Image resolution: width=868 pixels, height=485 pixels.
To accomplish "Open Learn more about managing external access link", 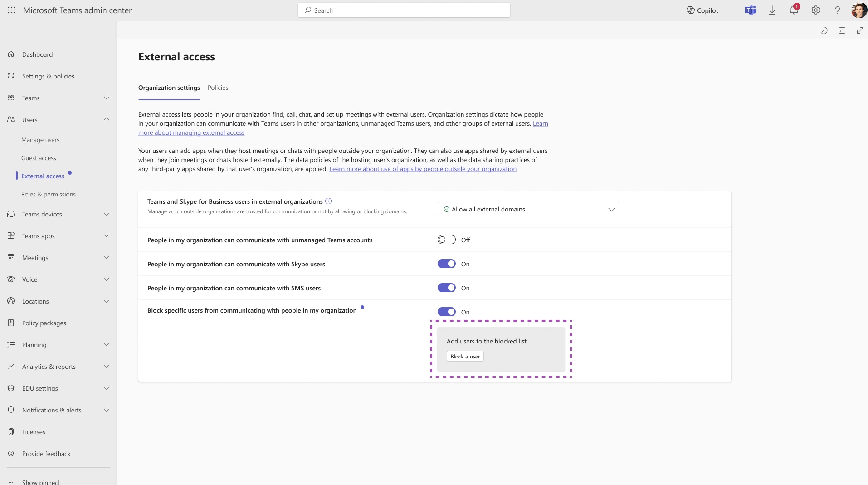I will (191, 132).
